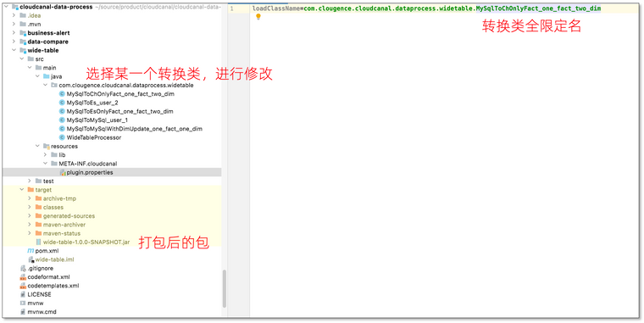Expand the classes folder under target

coord(30,207)
